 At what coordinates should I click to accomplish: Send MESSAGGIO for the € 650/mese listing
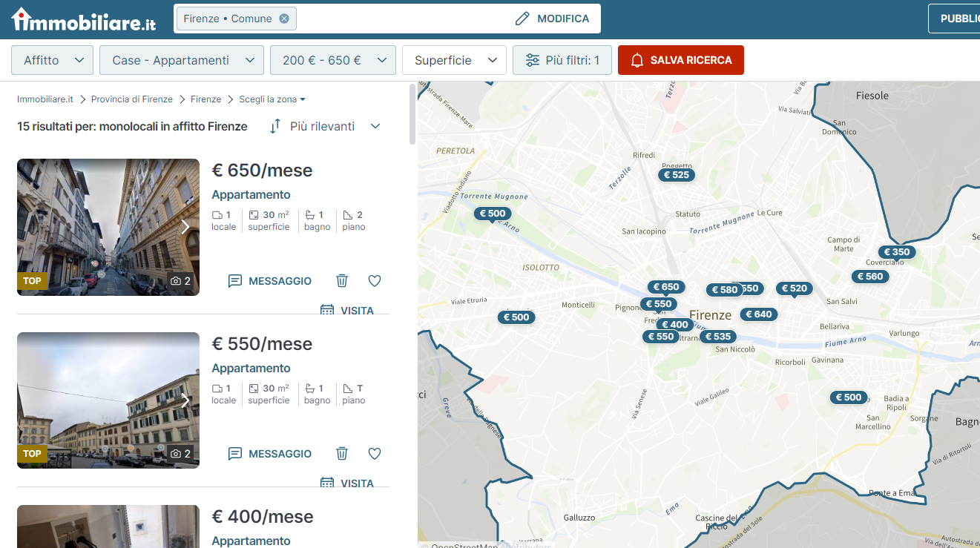[270, 281]
